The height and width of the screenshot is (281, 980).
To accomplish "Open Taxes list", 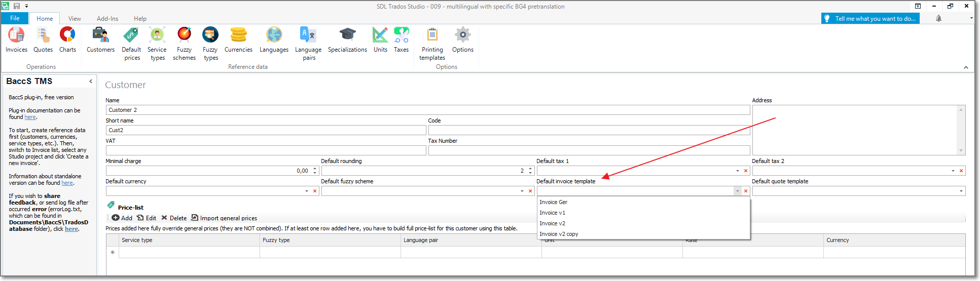I will point(401,39).
